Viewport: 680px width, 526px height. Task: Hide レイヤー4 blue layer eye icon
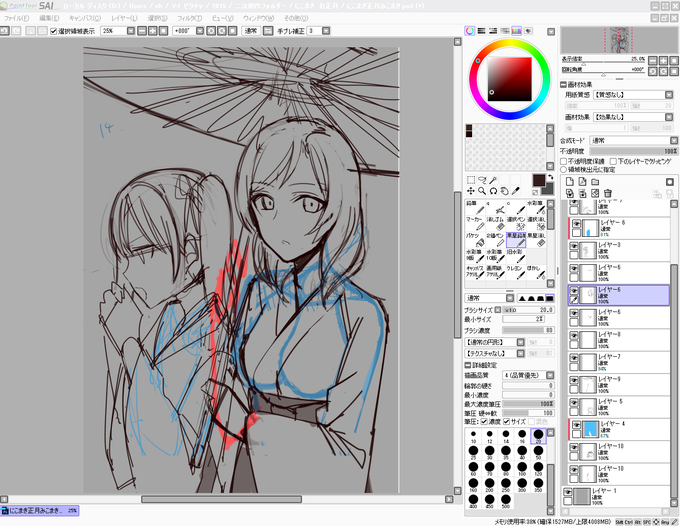(576, 425)
